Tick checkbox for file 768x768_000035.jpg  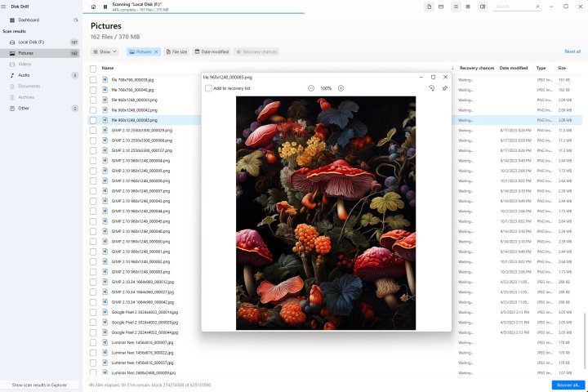tap(93, 79)
